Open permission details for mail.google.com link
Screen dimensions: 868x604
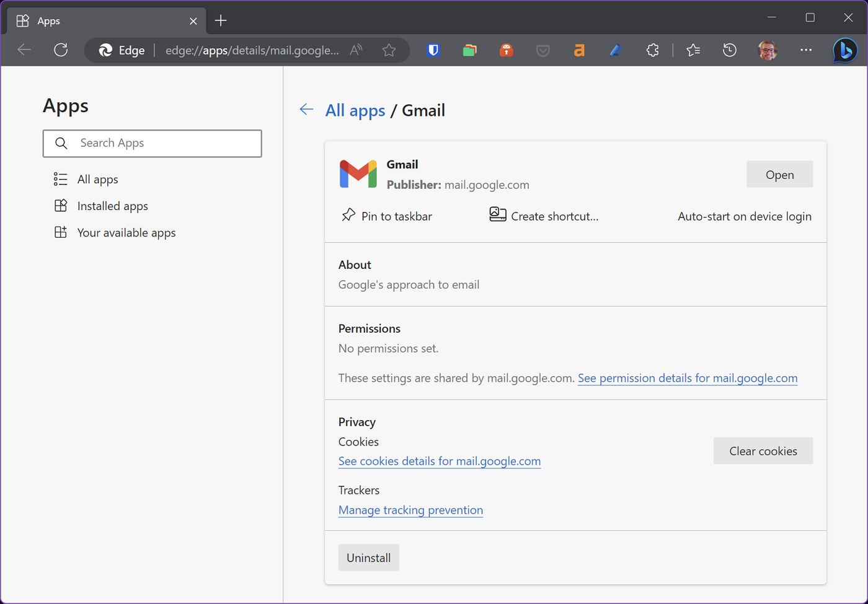[688, 378]
